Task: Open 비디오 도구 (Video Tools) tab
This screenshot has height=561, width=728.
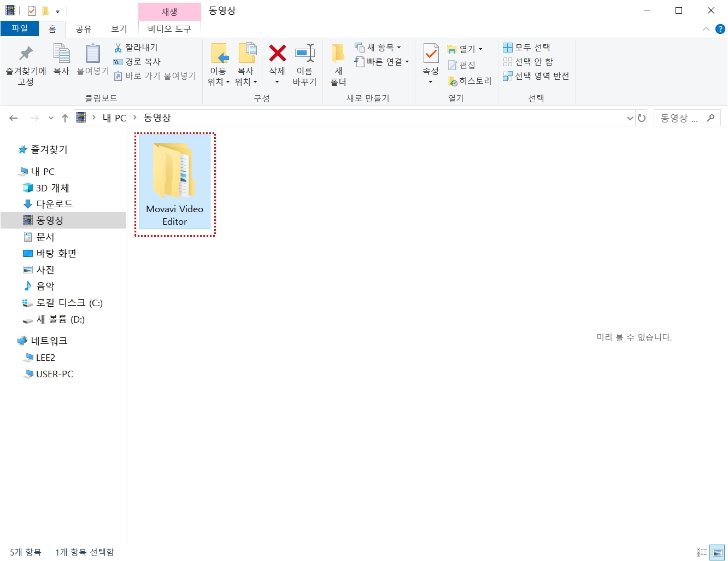Action: tap(169, 29)
